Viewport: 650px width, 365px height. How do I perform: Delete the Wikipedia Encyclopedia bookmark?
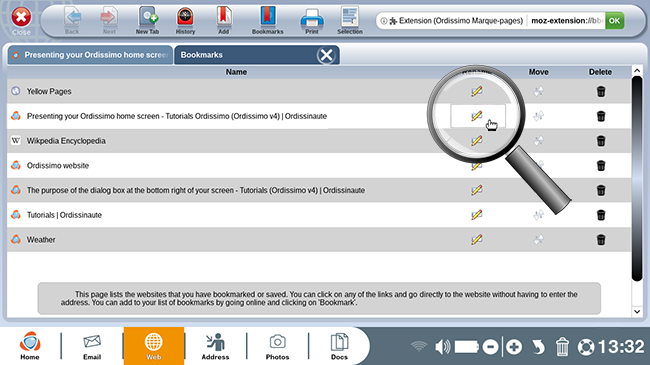(x=601, y=141)
